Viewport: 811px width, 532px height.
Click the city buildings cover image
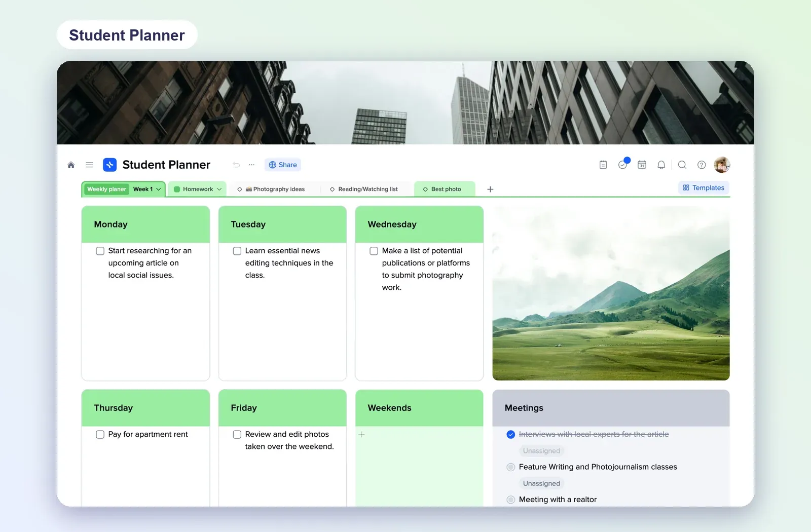pyautogui.click(x=405, y=103)
